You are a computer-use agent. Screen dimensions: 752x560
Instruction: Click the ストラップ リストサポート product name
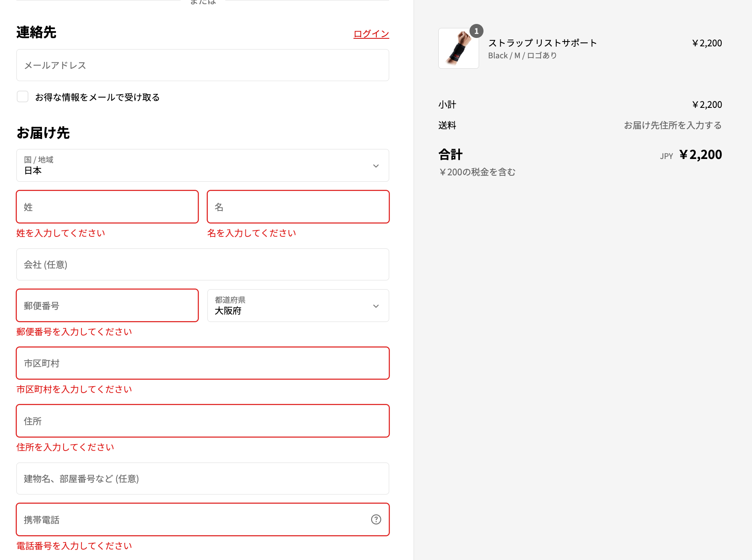(x=542, y=43)
